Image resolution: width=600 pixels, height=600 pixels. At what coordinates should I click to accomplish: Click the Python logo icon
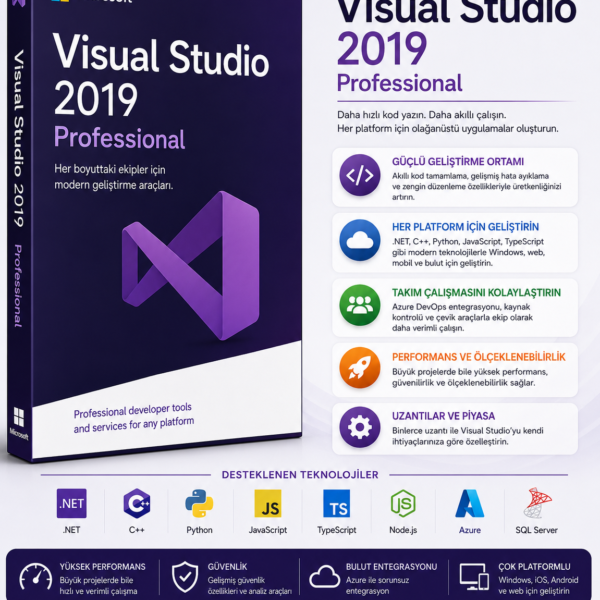(199, 503)
